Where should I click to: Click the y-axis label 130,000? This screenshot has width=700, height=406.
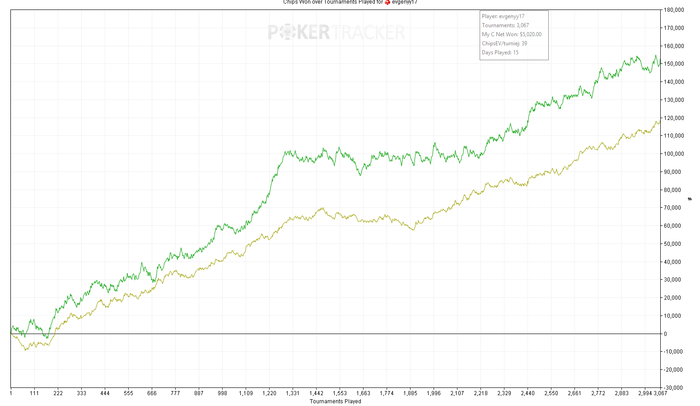(674, 100)
